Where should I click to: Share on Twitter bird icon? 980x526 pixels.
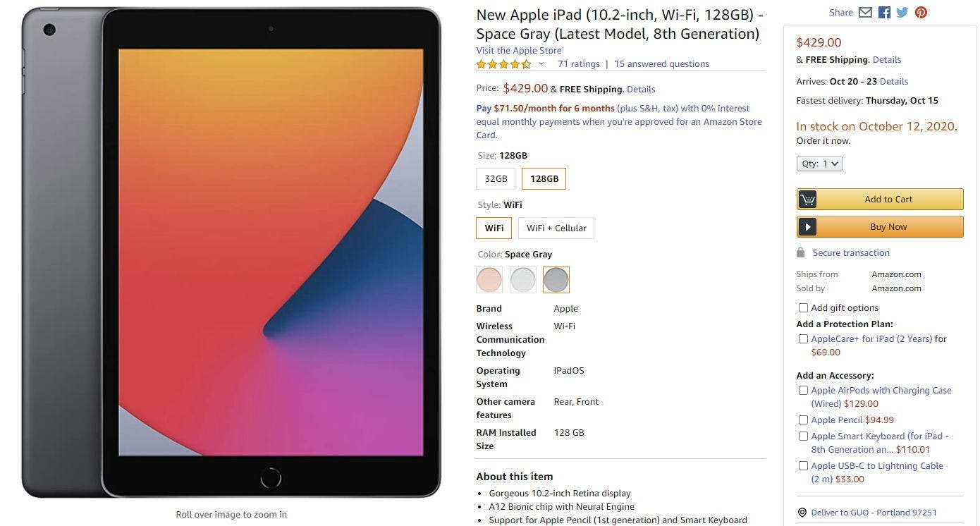[x=902, y=13]
